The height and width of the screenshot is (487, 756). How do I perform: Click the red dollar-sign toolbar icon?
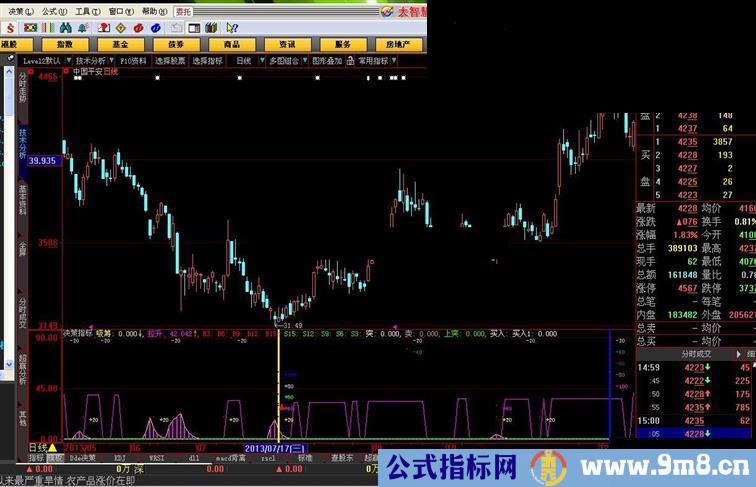pos(10,27)
